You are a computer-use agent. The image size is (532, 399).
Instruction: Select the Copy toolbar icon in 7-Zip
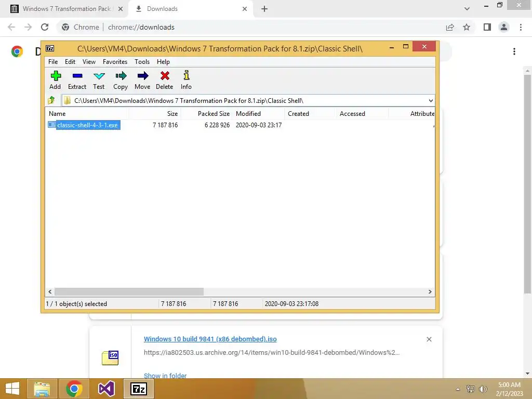[x=121, y=80]
